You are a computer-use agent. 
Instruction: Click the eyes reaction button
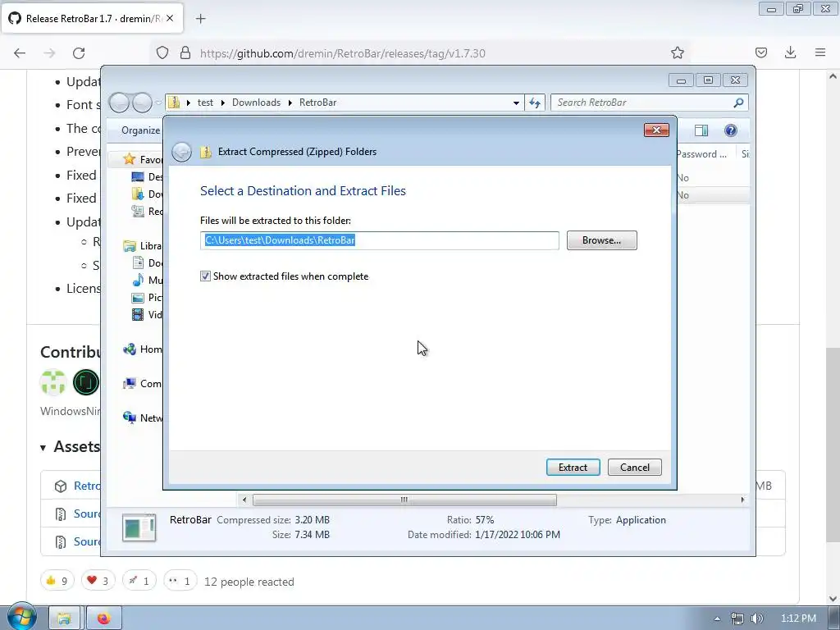180,581
